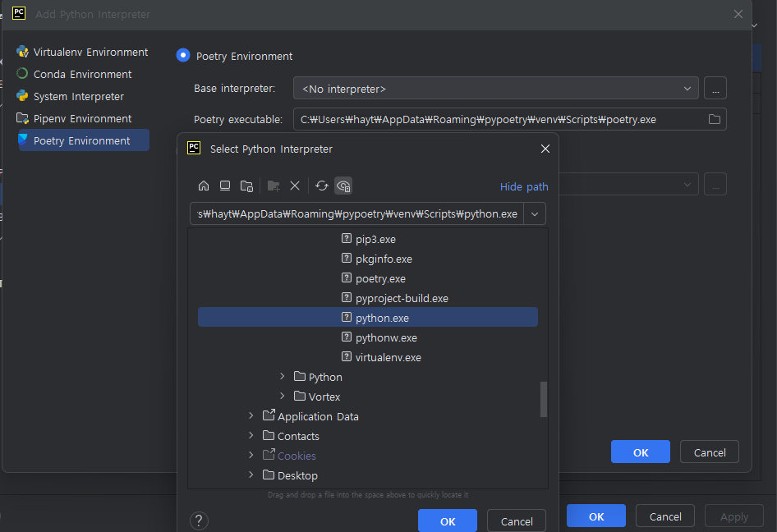The width and height of the screenshot is (777, 532).
Task: Click the file icon beside poetry.exe
Action: click(x=347, y=278)
